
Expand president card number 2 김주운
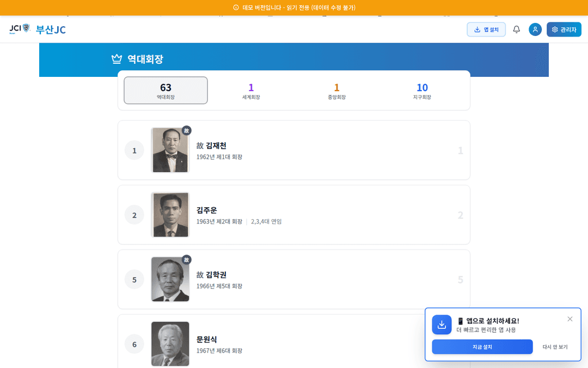coord(294,215)
